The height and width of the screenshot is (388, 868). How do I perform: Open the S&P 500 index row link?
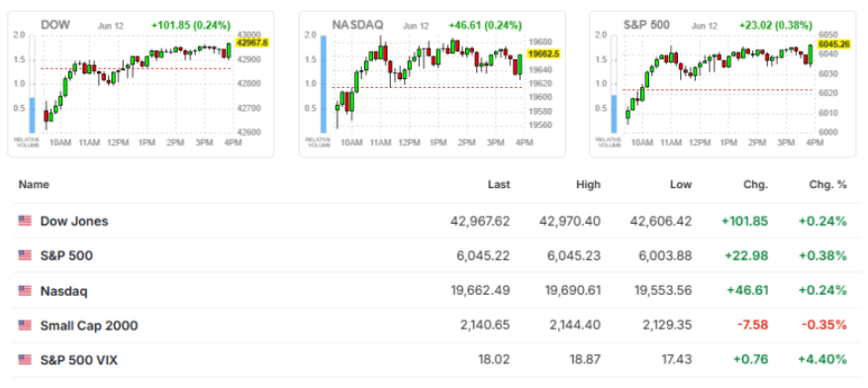coord(66,255)
